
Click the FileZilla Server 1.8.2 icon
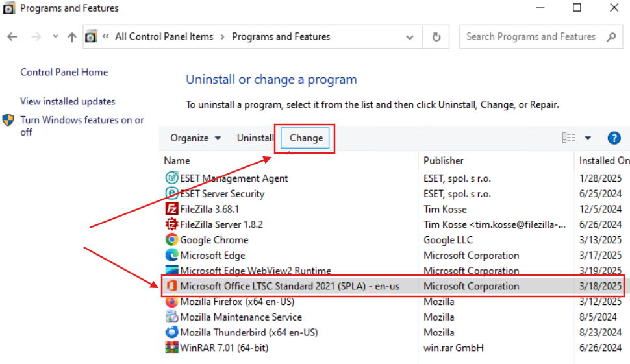click(171, 224)
